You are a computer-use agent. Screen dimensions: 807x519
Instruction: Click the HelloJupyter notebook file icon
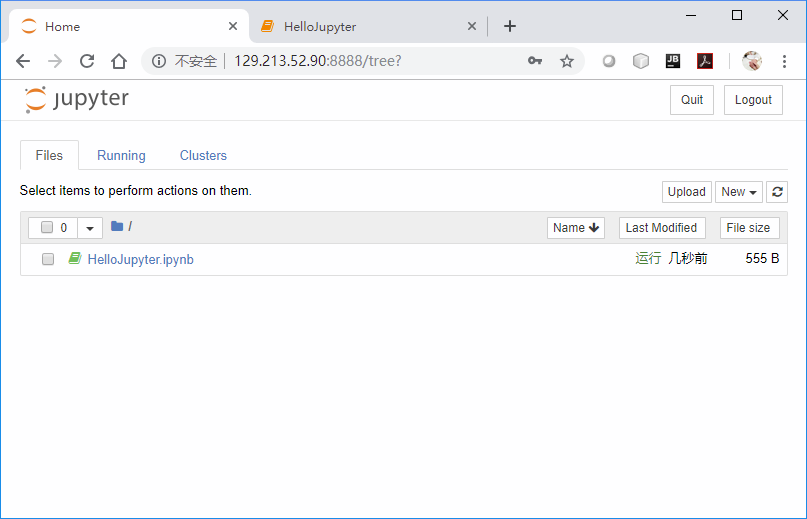[74, 259]
